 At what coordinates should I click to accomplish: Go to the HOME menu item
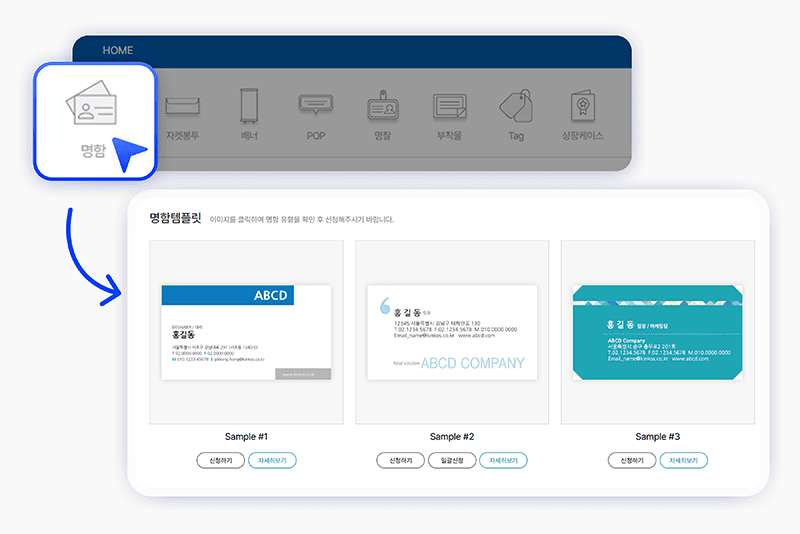pyautogui.click(x=117, y=50)
